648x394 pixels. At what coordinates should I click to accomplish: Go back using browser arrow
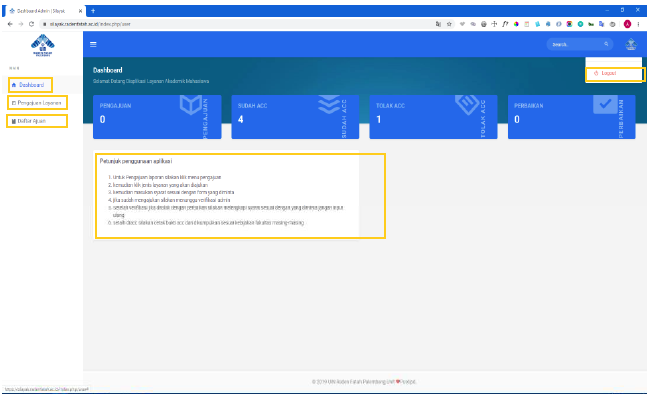click(10, 24)
